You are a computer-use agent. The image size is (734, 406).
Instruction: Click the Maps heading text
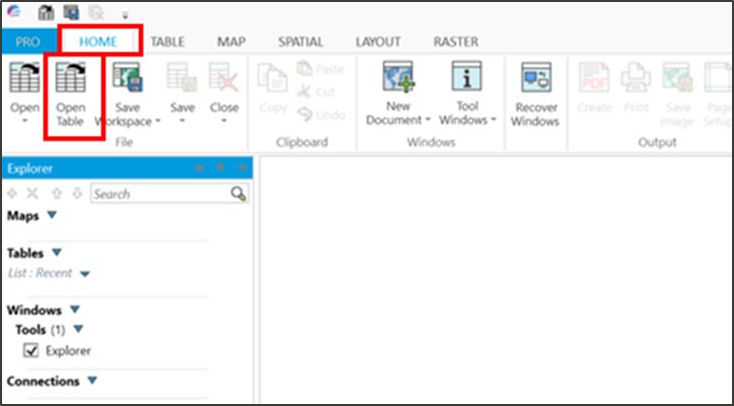coord(23,216)
